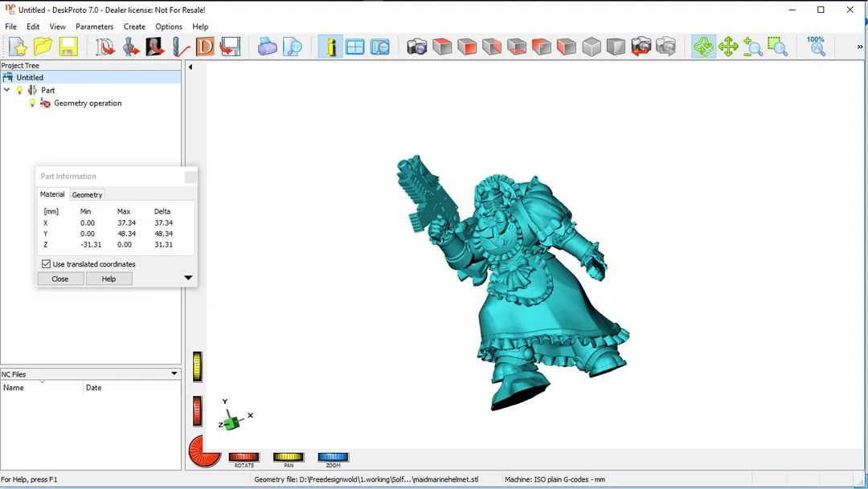Click the yellow PAN thumbwheel
The image size is (868, 489).
[289, 457]
